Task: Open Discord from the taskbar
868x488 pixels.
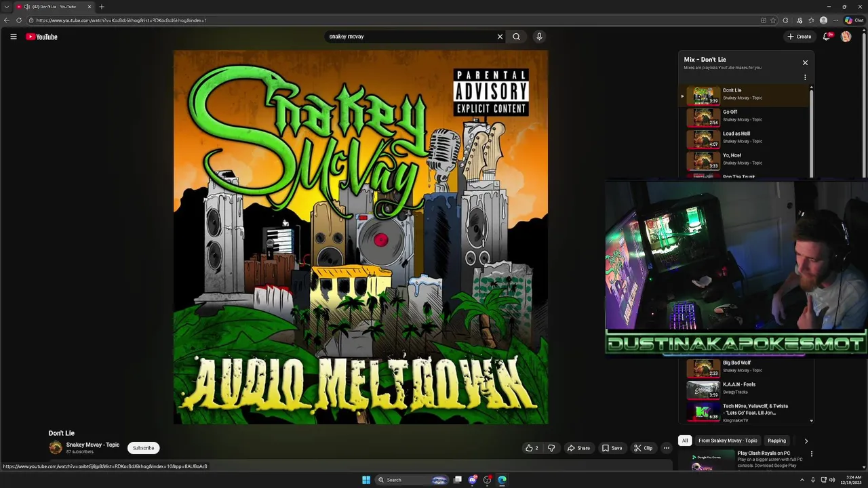Action: point(473,480)
